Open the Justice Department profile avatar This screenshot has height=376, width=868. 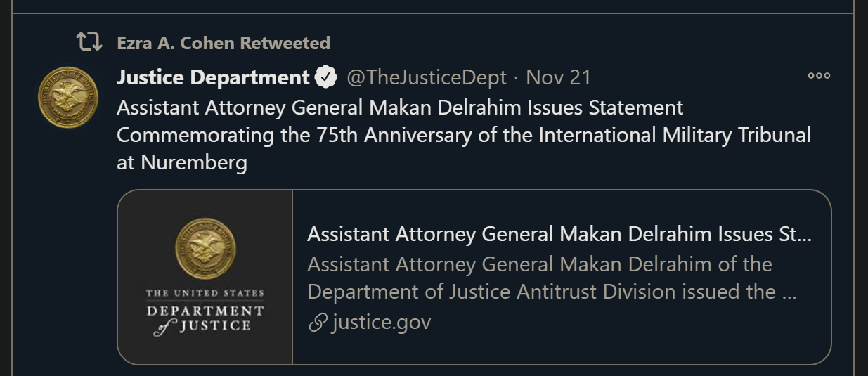coord(68,97)
